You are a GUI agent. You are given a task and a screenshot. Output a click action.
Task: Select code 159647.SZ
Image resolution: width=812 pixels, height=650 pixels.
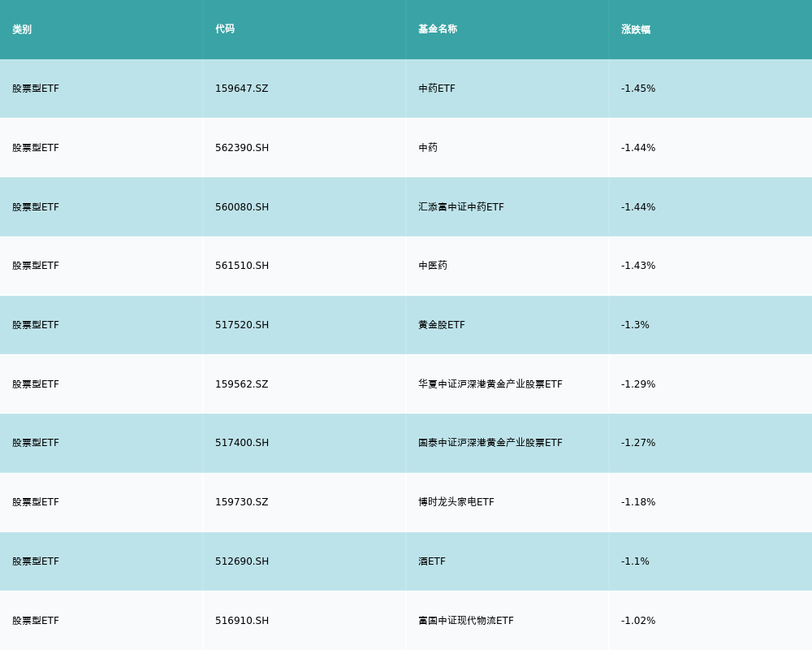pyautogui.click(x=242, y=89)
